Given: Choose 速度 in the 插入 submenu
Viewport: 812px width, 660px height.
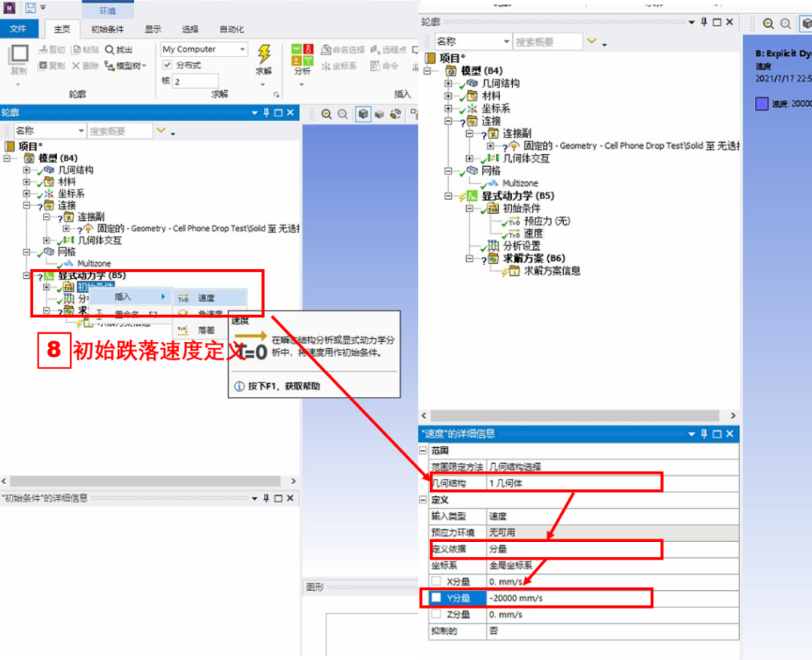Looking at the screenshot, I should (209, 298).
